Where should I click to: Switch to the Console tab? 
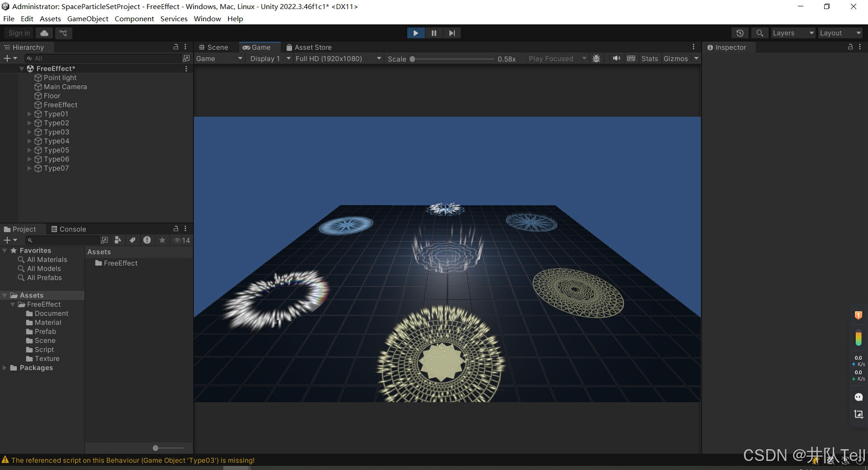(68, 229)
